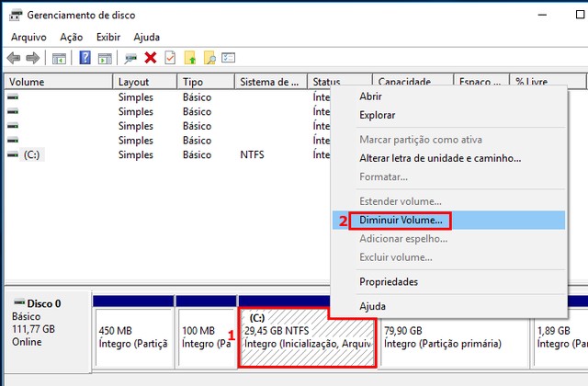Open the Ajuda menu in menu bar

[x=147, y=37]
